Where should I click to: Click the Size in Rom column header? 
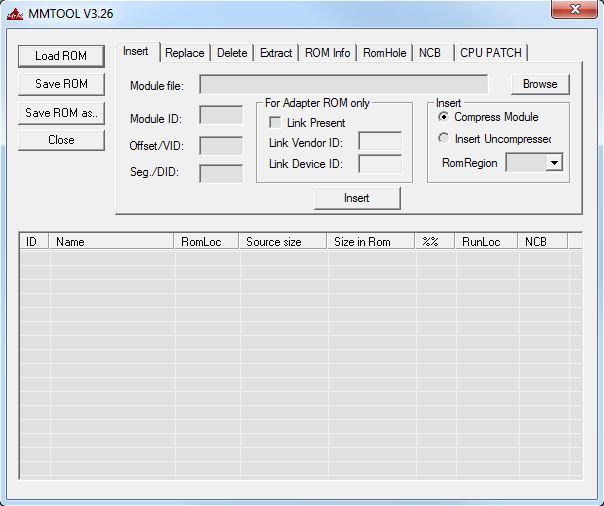point(371,241)
